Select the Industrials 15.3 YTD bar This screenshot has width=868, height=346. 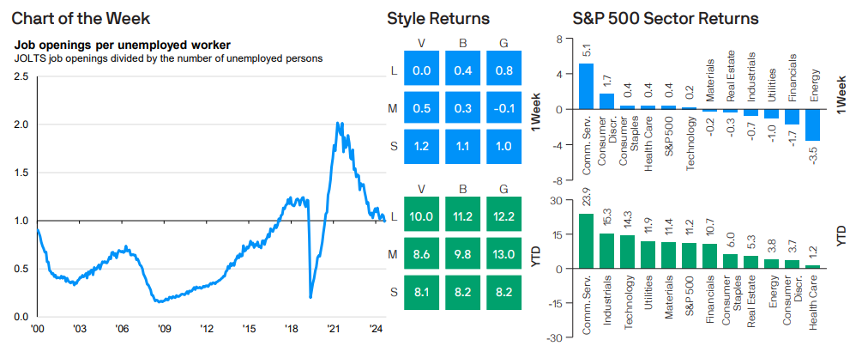(x=606, y=251)
